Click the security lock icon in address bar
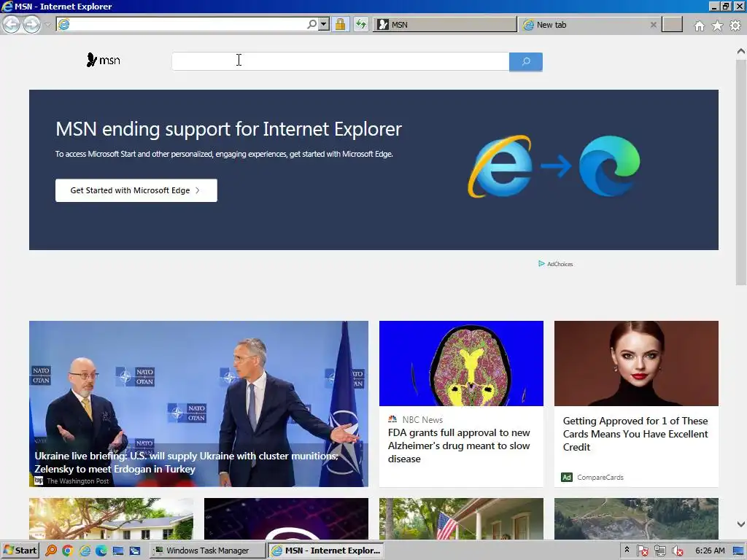Viewport: 747px width, 560px height. [x=340, y=24]
